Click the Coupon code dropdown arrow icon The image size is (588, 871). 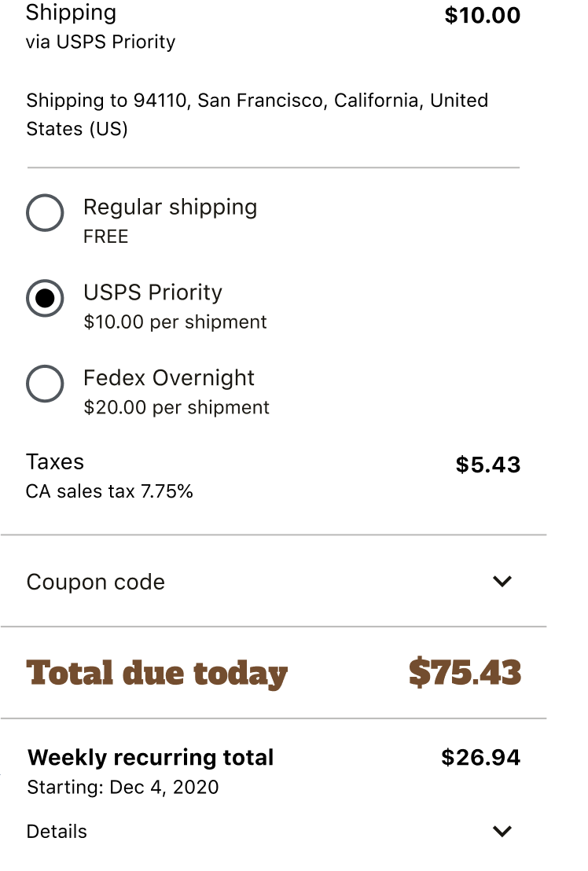click(502, 582)
